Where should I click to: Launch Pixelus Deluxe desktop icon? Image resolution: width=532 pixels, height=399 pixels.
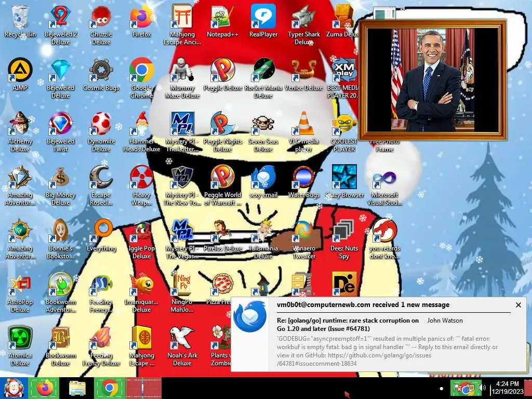(222, 235)
